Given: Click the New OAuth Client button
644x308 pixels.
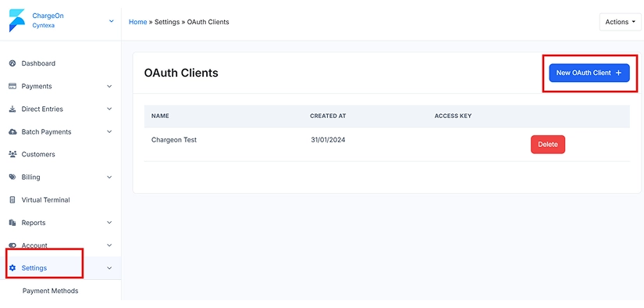Looking at the screenshot, I should click(x=589, y=73).
